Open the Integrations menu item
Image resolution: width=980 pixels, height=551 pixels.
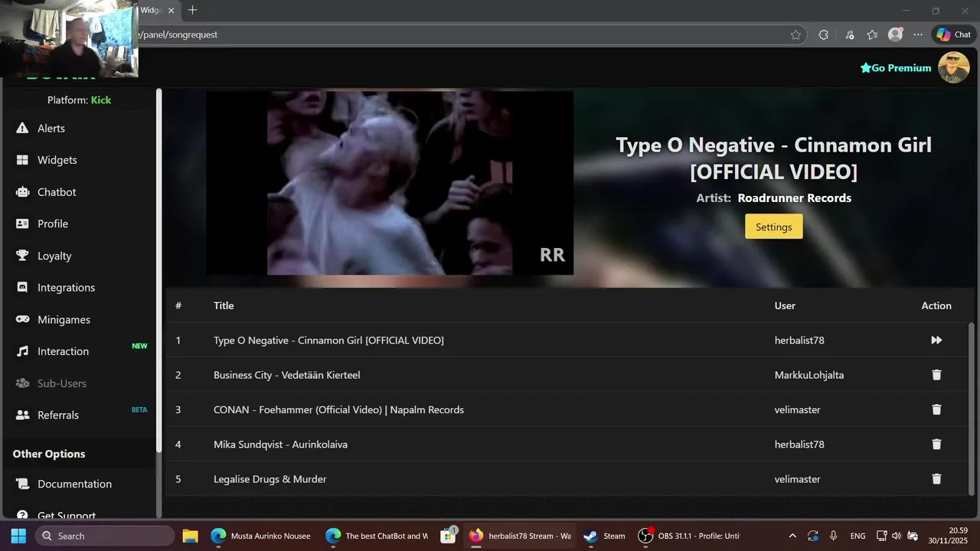pyautogui.click(x=66, y=288)
